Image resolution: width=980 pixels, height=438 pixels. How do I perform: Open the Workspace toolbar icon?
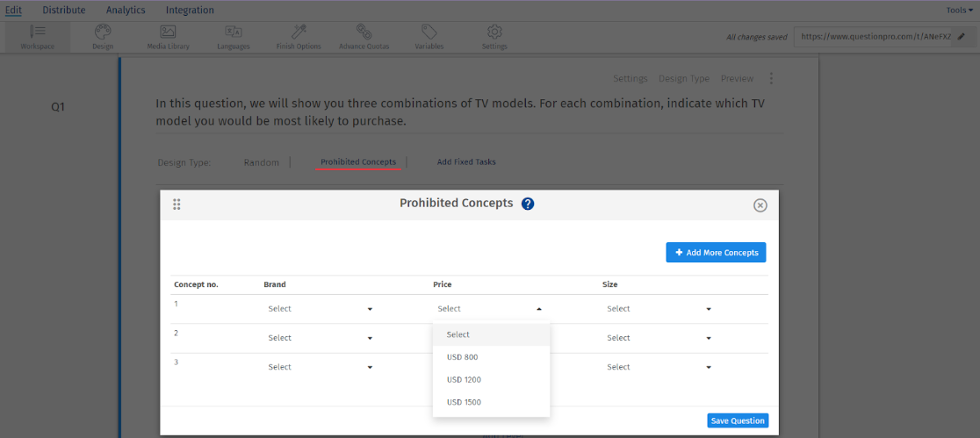click(37, 32)
